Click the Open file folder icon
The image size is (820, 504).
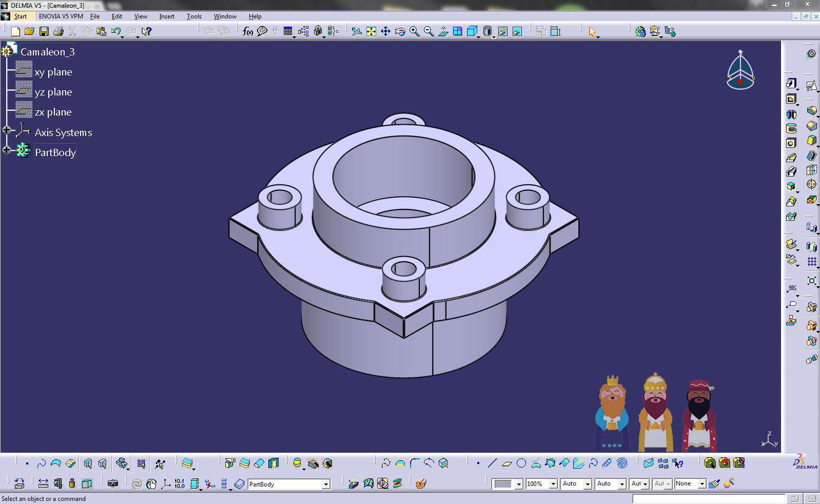click(x=30, y=31)
